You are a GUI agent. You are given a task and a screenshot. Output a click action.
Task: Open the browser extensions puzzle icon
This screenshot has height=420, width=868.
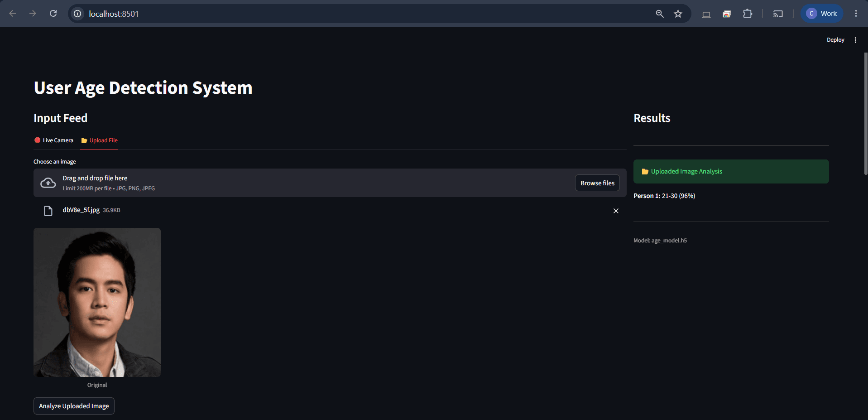[x=748, y=14]
